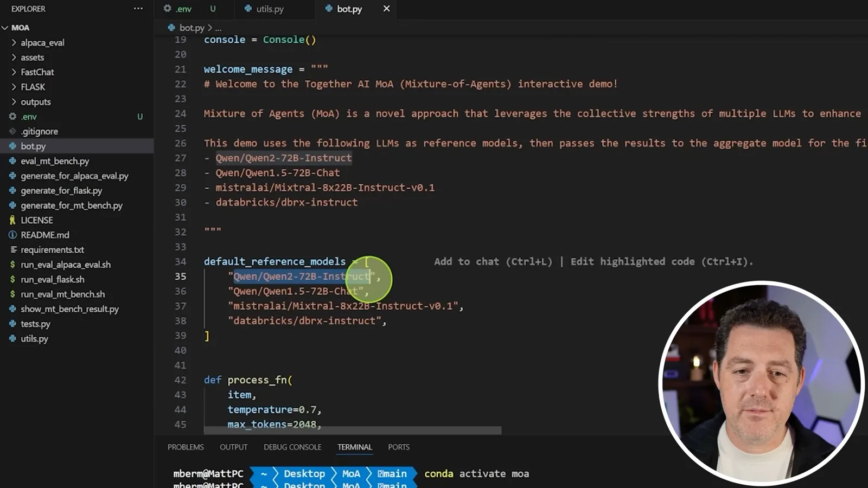The image size is (868, 488).
Task: Click the databricks/dbrx-instruct string on line 38
Action: click(304, 321)
